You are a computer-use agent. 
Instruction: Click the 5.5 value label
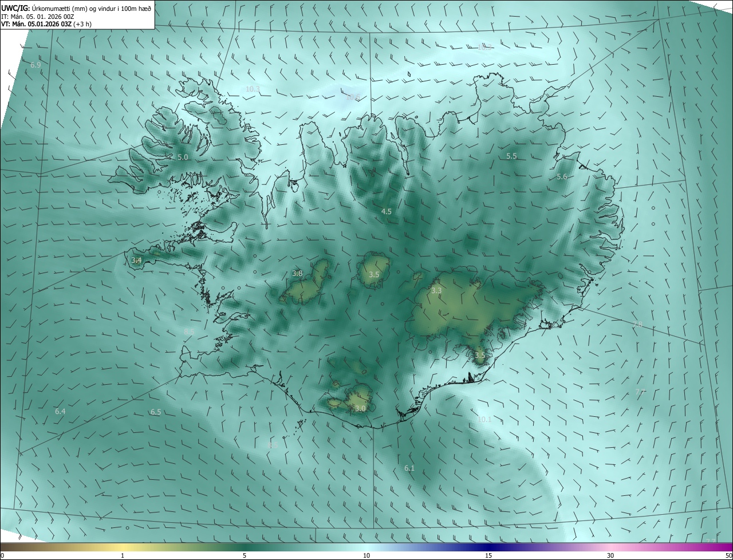pyautogui.click(x=511, y=156)
